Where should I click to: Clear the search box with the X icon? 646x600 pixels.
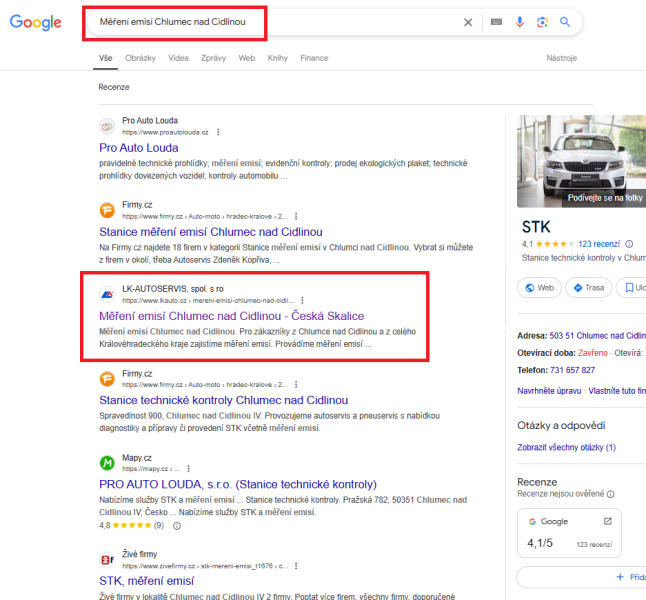(468, 22)
